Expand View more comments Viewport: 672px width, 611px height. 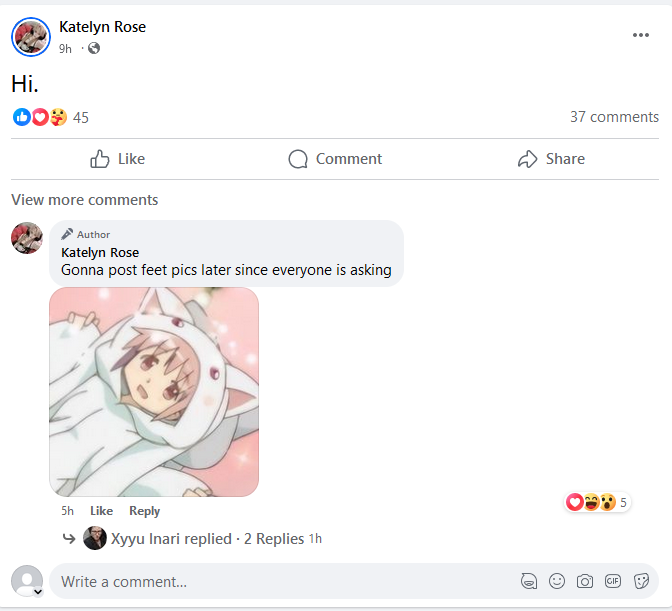[x=85, y=200]
